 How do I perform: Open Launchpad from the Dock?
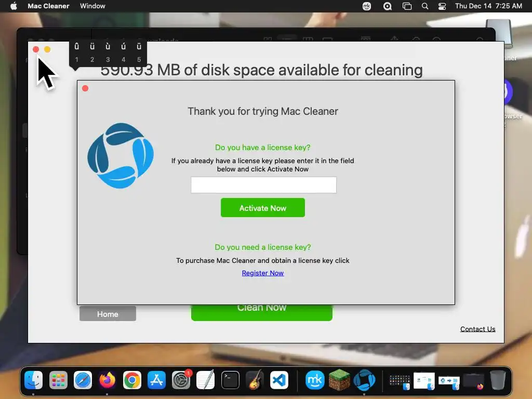point(58,380)
